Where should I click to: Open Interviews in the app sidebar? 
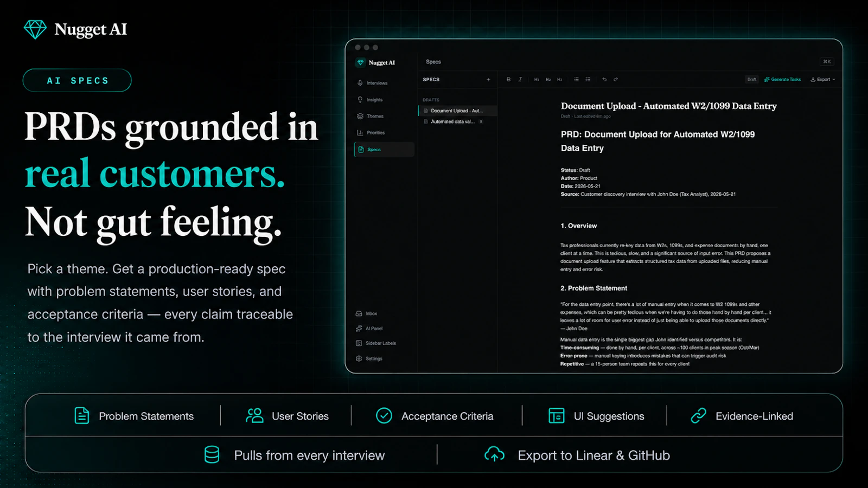coord(372,83)
